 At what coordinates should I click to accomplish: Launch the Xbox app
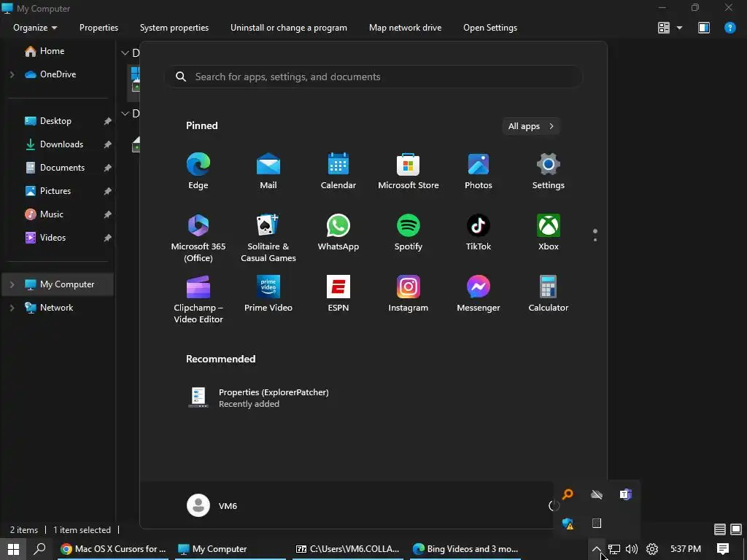[549, 233]
